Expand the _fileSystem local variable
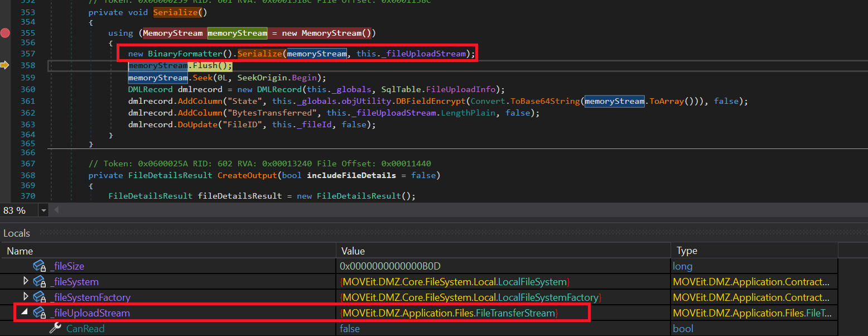868x336 pixels. 25,281
